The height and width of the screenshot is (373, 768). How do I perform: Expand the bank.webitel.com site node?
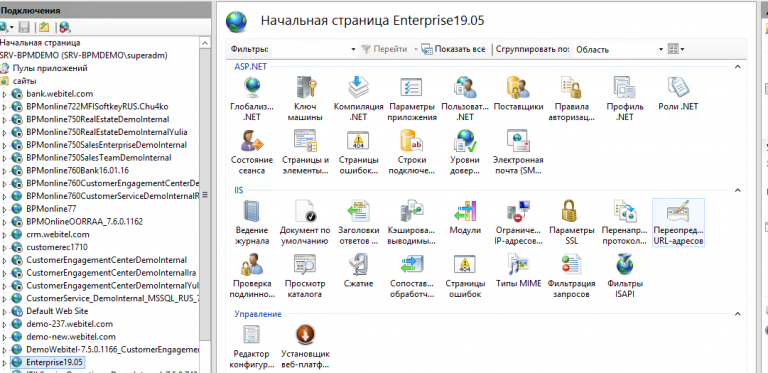pyautogui.click(x=4, y=94)
